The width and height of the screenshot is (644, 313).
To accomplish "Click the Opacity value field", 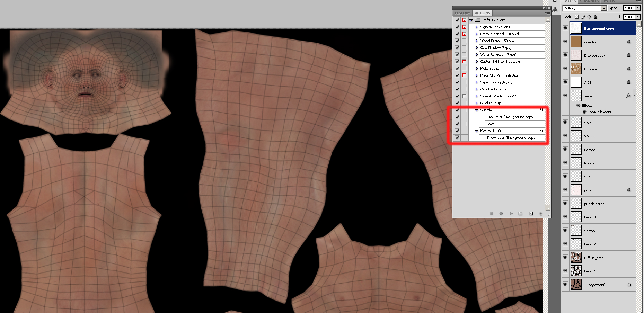I will point(629,8).
